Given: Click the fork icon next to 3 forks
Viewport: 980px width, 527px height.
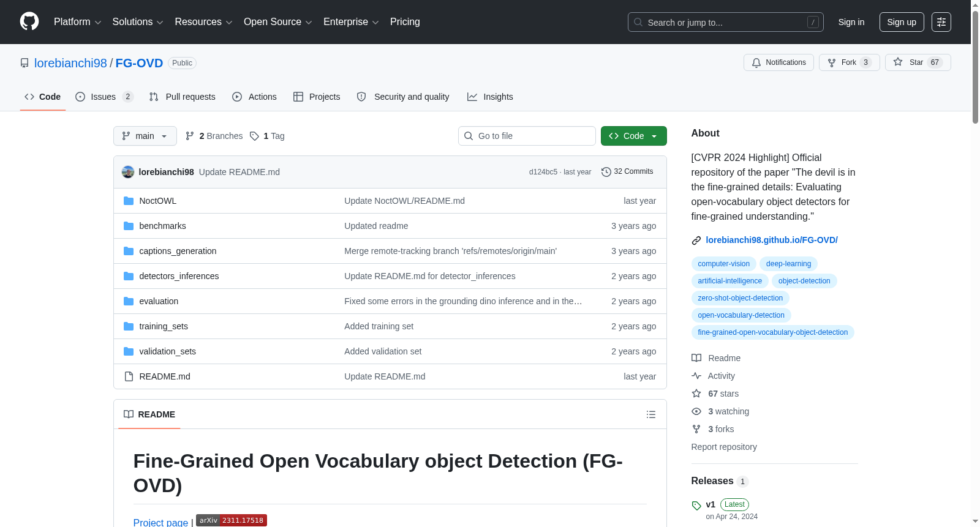Looking at the screenshot, I should [x=696, y=429].
